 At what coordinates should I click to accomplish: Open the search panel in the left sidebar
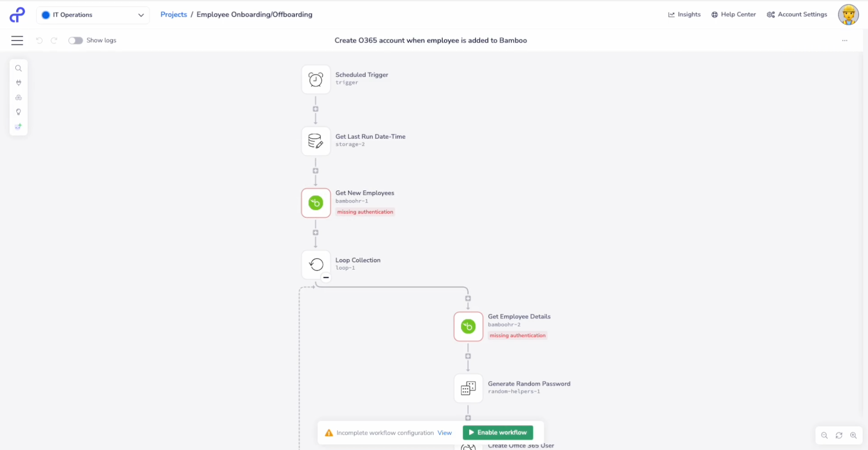(x=18, y=68)
